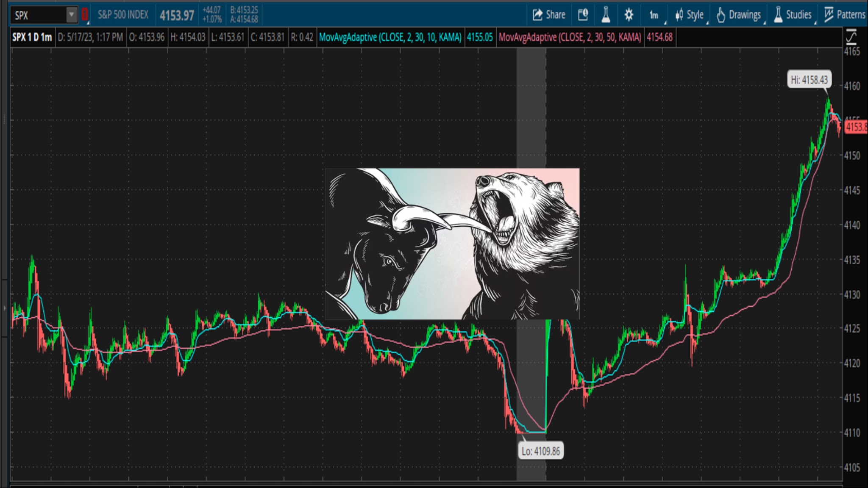Viewport: 868px width, 488px height.
Task: Open the 1m timeframe dropdown
Action: tap(654, 15)
